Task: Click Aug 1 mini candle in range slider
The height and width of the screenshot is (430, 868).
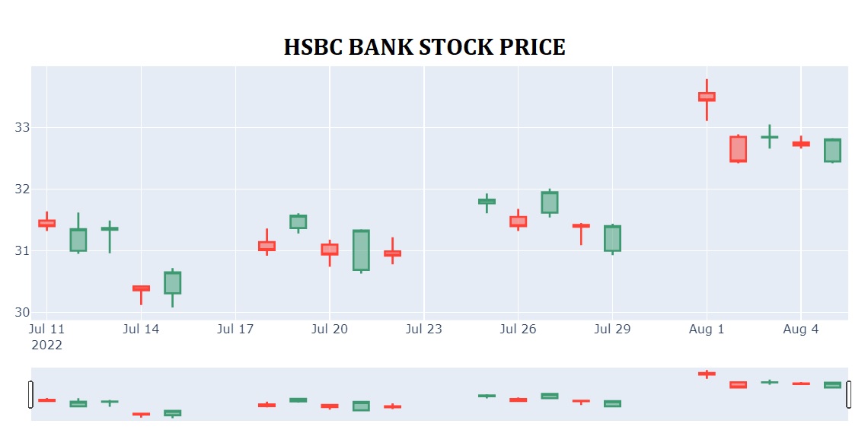Action: [x=707, y=374]
